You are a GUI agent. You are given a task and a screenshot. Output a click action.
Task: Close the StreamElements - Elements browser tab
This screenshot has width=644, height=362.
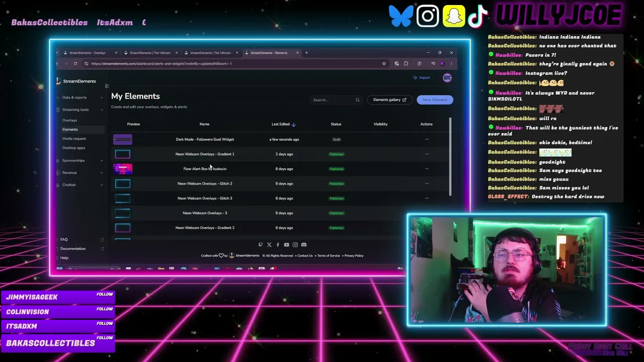(297, 53)
